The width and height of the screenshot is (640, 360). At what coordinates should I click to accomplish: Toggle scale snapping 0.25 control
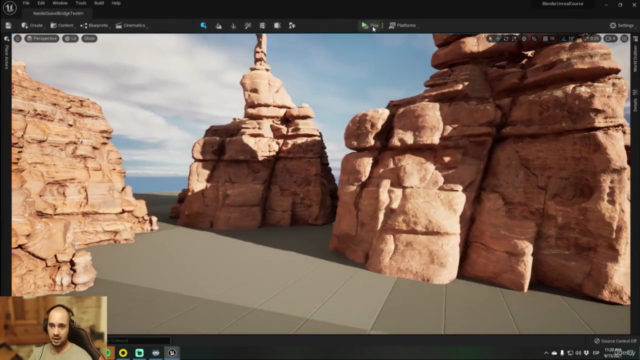591,39
